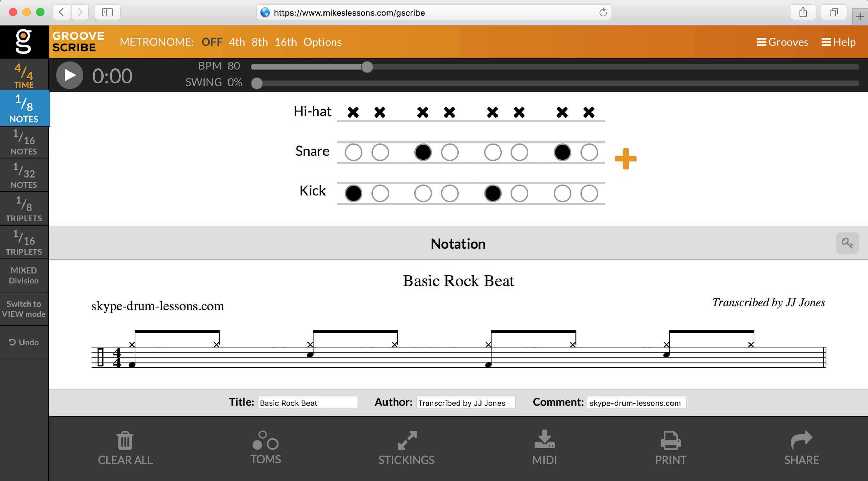Click the Undo button
This screenshot has width=868, height=481.
click(x=24, y=342)
